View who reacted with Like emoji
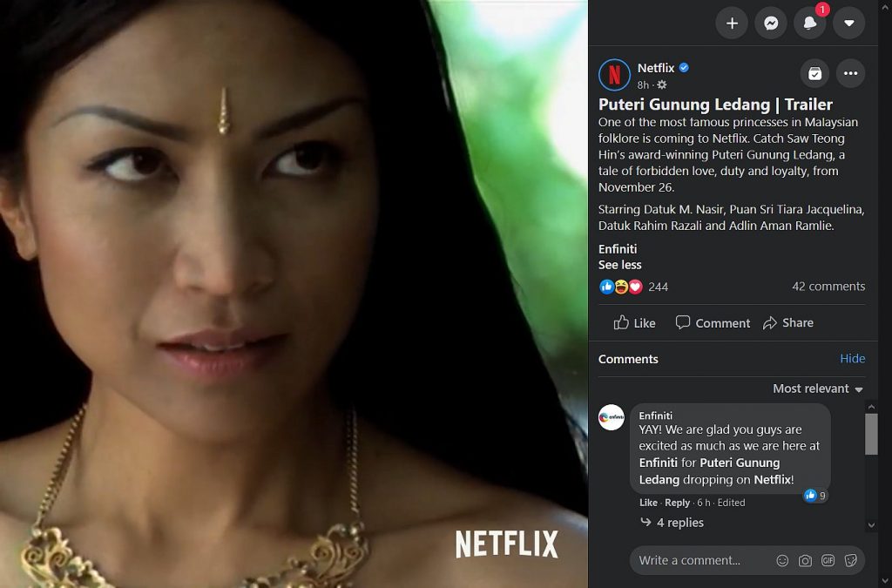The width and height of the screenshot is (892, 588). 606,287
